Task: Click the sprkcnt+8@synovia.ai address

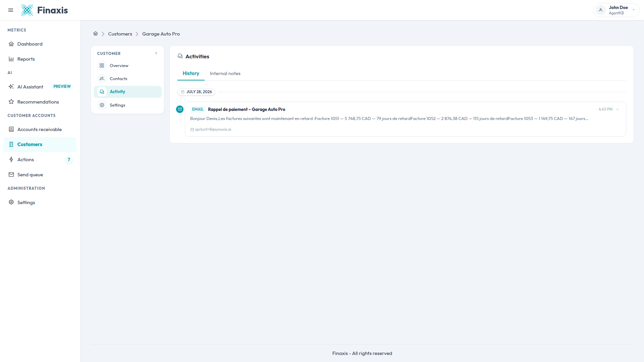Action: (213, 129)
